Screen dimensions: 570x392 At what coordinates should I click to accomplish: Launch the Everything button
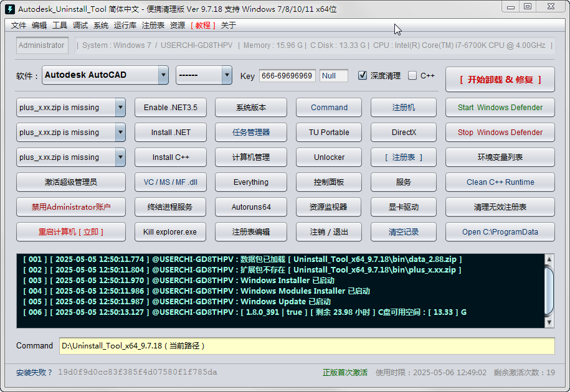point(251,182)
